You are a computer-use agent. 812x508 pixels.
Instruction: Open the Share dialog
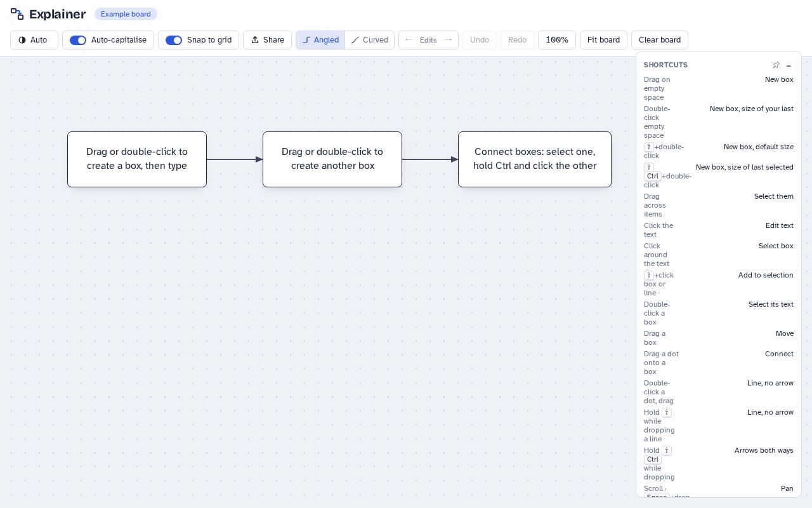[x=267, y=40]
